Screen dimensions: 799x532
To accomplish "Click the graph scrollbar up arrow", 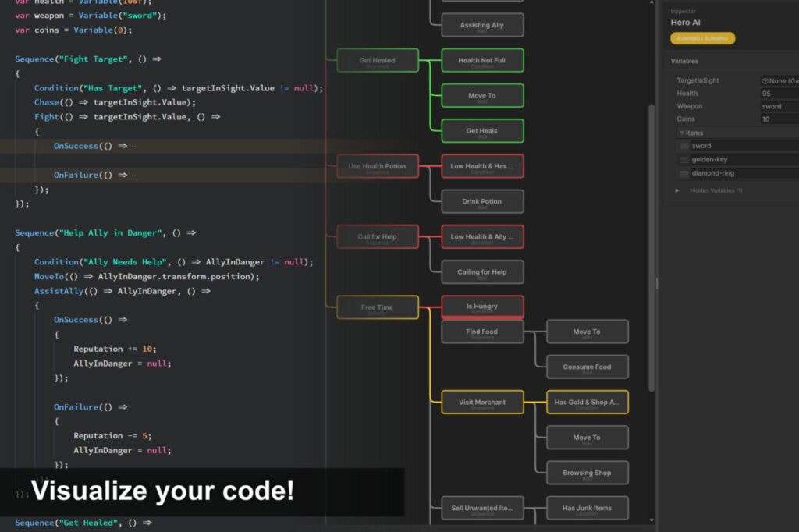I will 652,5.
